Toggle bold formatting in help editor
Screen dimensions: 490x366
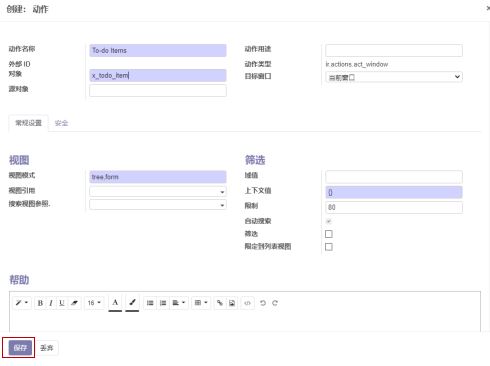[40, 303]
